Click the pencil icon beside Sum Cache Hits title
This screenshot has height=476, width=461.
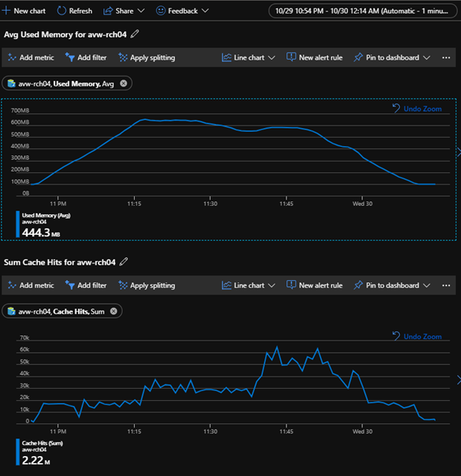tap(124, 262)
